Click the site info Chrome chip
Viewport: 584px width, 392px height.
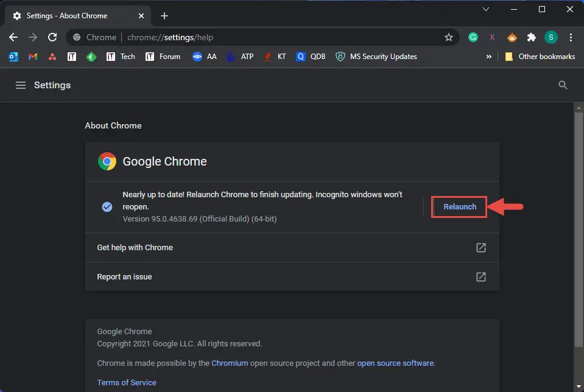[x=96, y=37]
